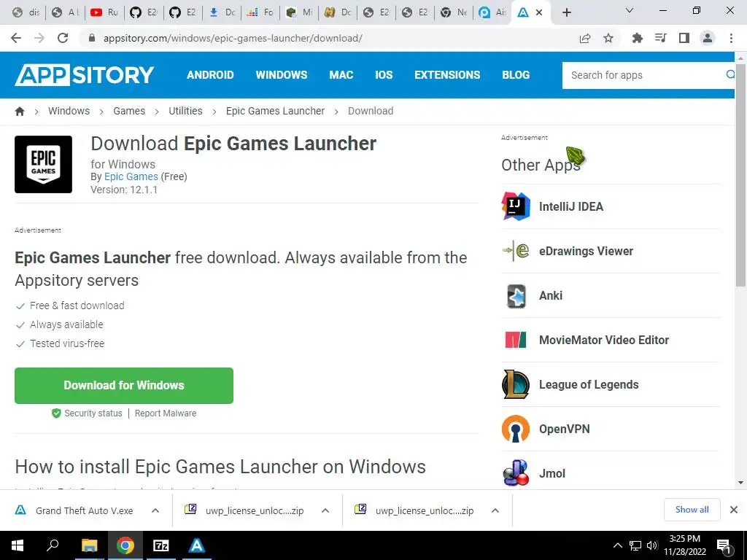Share this page icon in address bar
This screenshot has width=747, height=560.
coord(585,38)
